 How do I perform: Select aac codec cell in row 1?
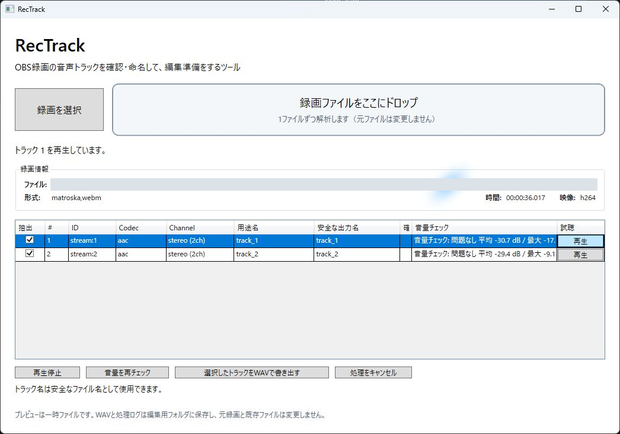coord(141,241)
